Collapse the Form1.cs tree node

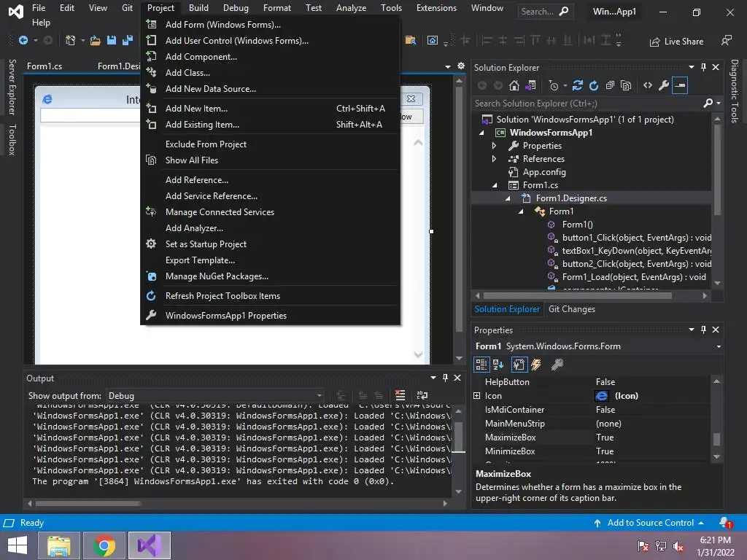coord(495,185)
